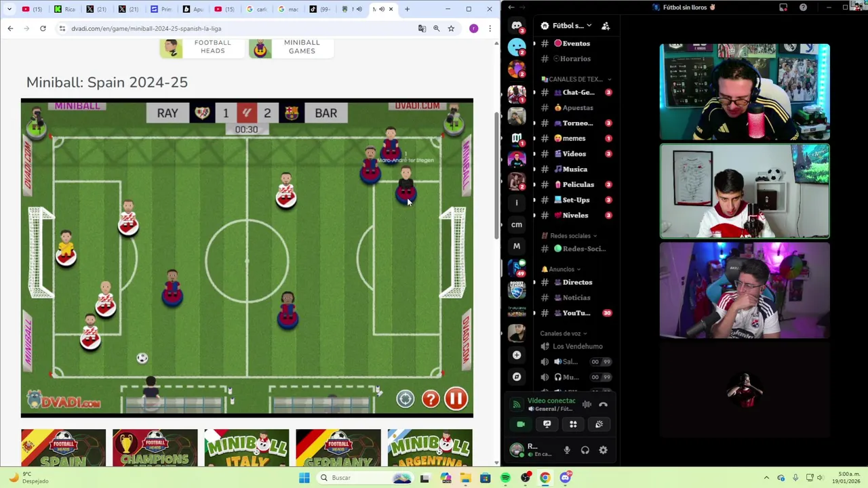Click the soccer ball on the pitch
The height and width of the screenshot is (488, 868).
(142, 358)
